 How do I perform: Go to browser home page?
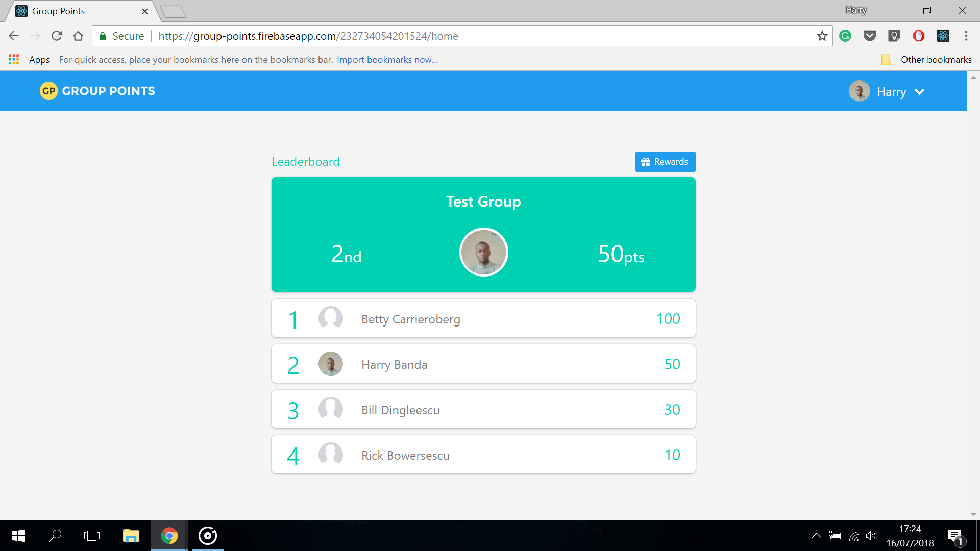[x=78, y=36]
